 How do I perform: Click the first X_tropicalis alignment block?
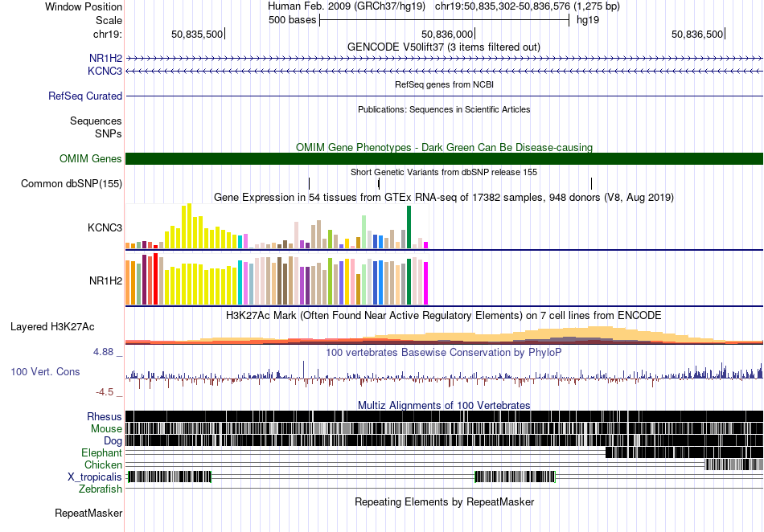click(169, 477)
